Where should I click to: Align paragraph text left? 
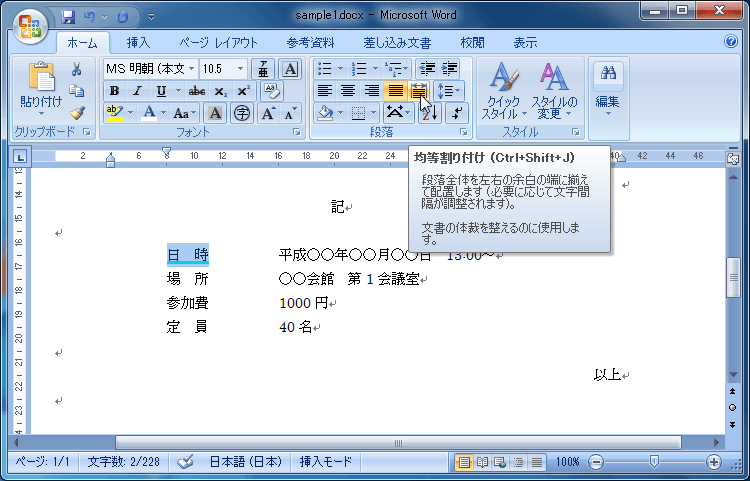[x=325, y=90]
